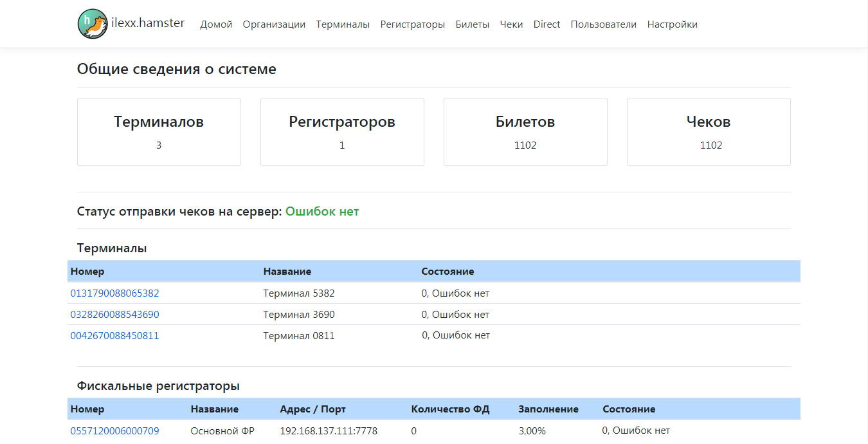The width and height of the screenshot is (868, 444).
Task: Open terminal number 0328260088543690
Action: pyautogui.click(x=114, y=315)
